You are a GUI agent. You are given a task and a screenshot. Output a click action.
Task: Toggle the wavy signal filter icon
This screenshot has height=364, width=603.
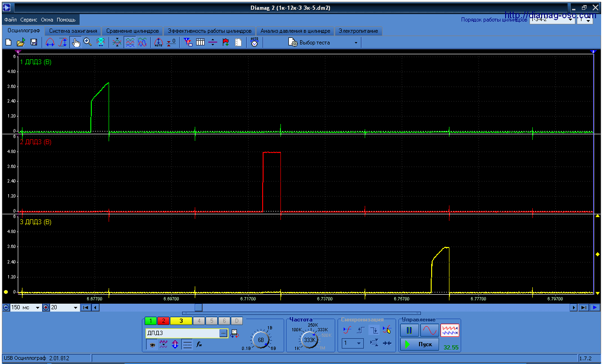[163, 345]
